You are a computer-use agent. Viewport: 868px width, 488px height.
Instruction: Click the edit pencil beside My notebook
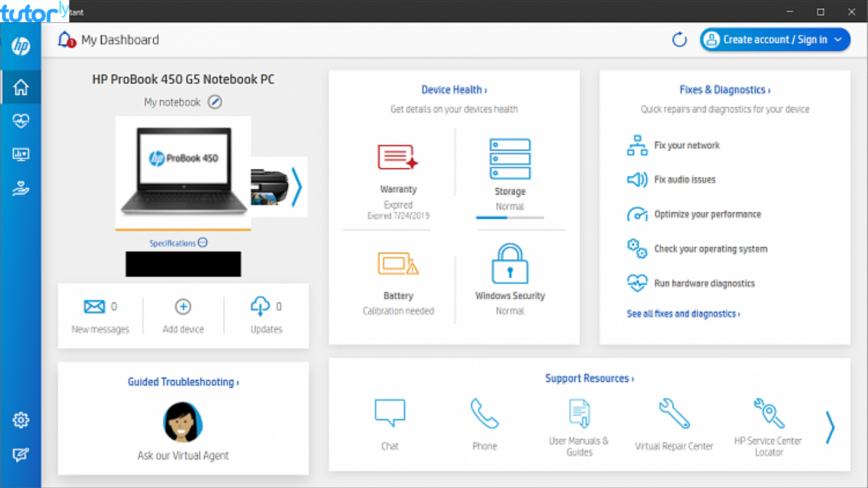215,102
